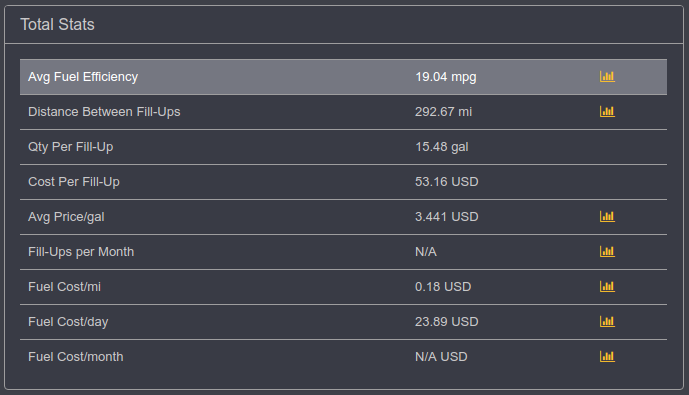The width and height of the screenshot is (689, 395).
Task: Click the Fuel Cost/mi label
Action: pyautogui.click(x=64, y=287)
